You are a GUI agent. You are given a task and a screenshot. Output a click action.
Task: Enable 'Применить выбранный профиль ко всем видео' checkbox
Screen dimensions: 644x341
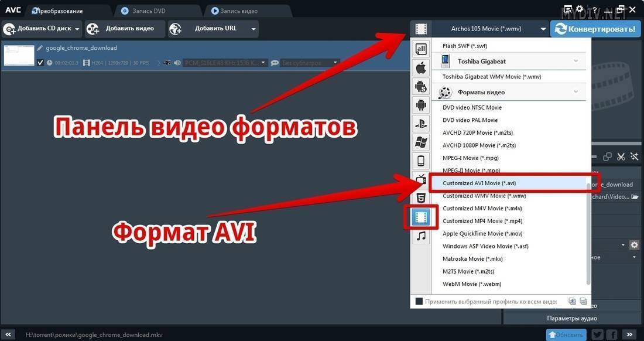pos(419,301)
